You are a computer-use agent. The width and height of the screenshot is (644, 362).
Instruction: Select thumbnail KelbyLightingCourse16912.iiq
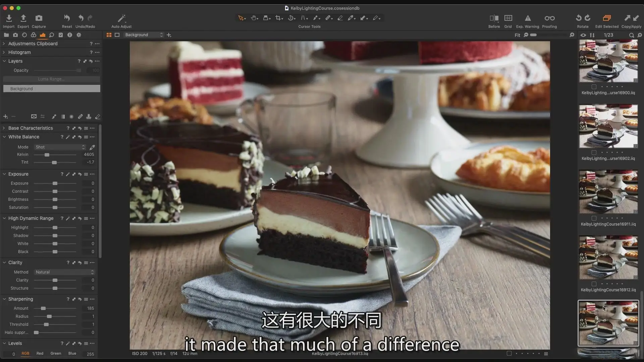pyautogui.click(x=608, y=257)
